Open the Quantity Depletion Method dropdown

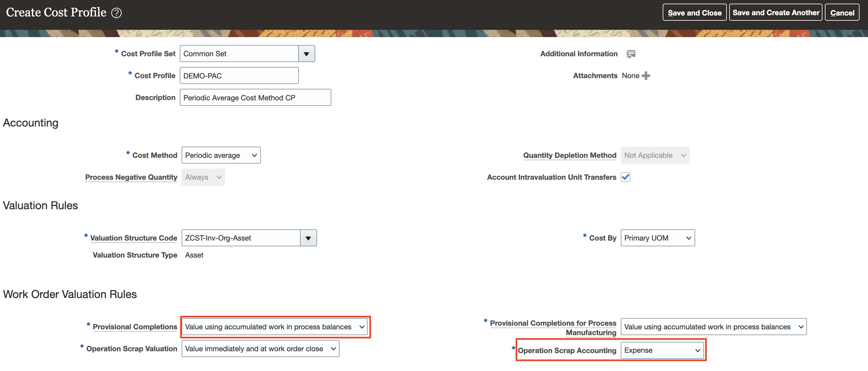pyautogui.click(x=655, y=155)
